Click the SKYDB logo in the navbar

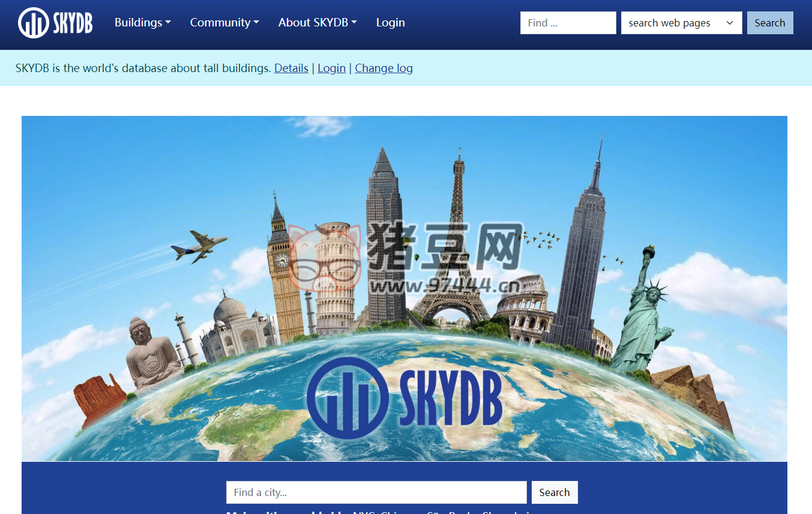(x=55, y=22)
